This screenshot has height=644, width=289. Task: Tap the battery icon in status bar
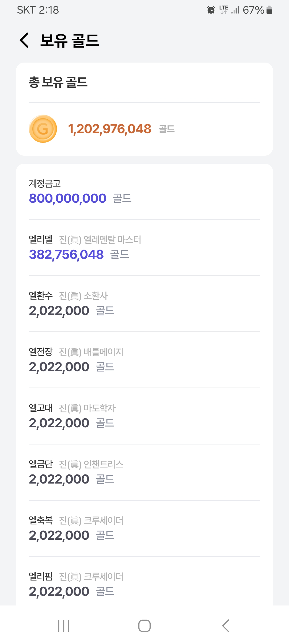coord(269,10)
